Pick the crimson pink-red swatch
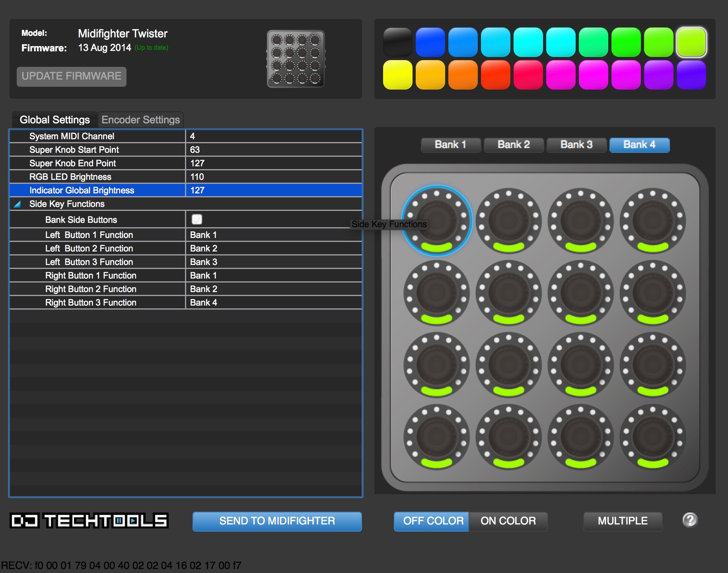This screenshot has width=728, height=573. click(528, 75)
